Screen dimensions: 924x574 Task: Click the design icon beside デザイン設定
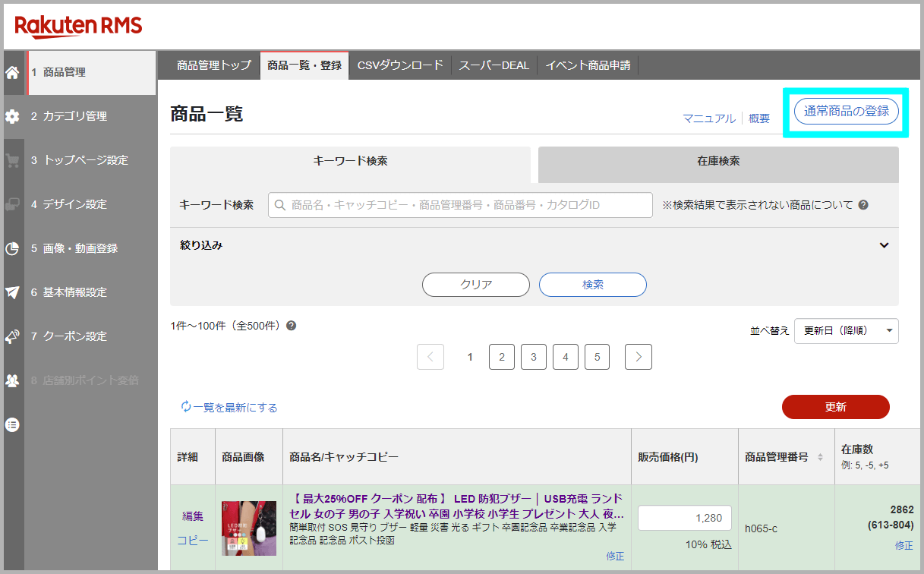[12, 205]
